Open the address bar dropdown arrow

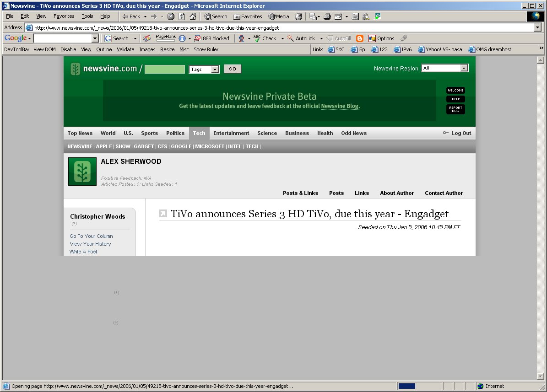[537, 27]
